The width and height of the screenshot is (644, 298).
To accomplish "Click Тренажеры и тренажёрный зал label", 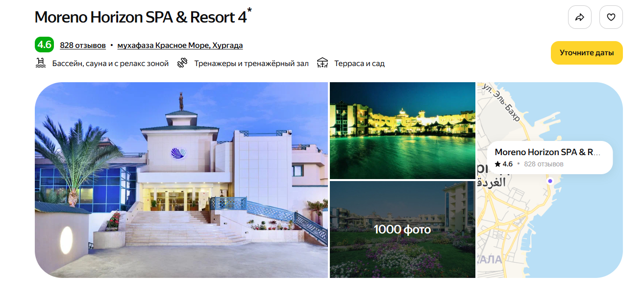I will [251, 64].
